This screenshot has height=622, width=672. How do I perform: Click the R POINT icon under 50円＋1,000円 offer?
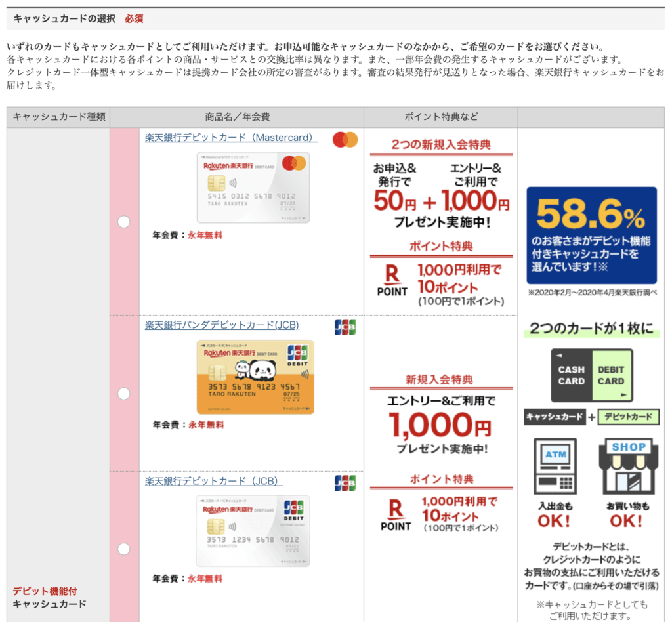[x=392, y=281]
